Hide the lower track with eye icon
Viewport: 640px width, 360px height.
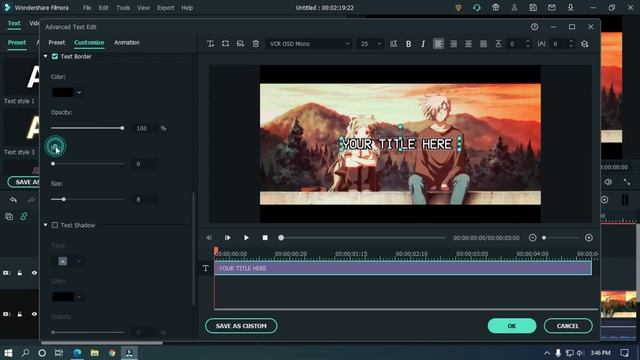click(34, 314)
